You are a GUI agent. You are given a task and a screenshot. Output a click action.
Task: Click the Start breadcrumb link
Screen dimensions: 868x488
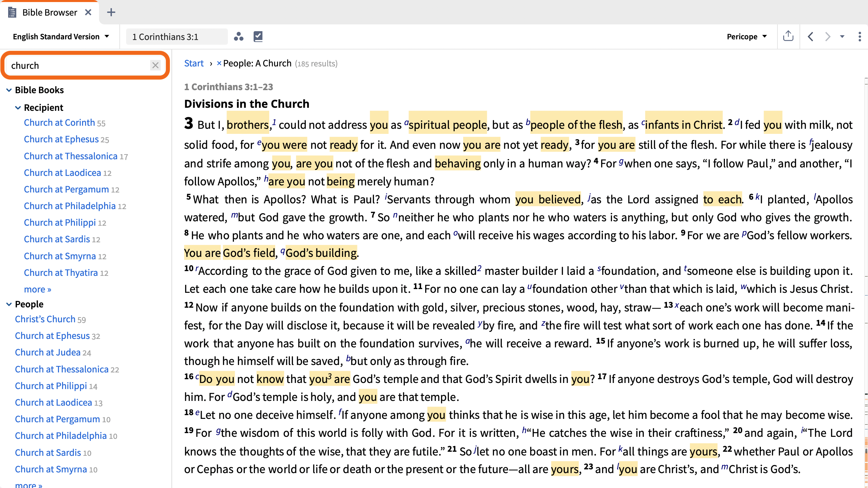point(194,63)
